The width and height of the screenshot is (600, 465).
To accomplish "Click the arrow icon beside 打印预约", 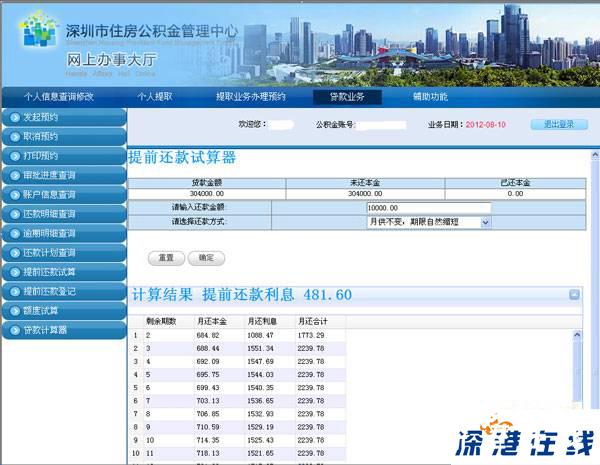I will click(13, 156).
